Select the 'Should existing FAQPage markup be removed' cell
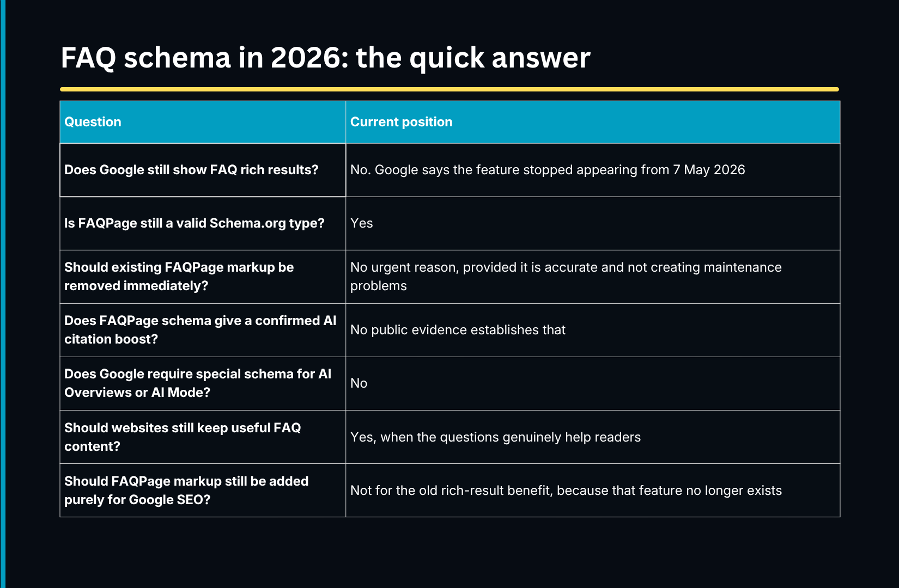 [203, 277]
